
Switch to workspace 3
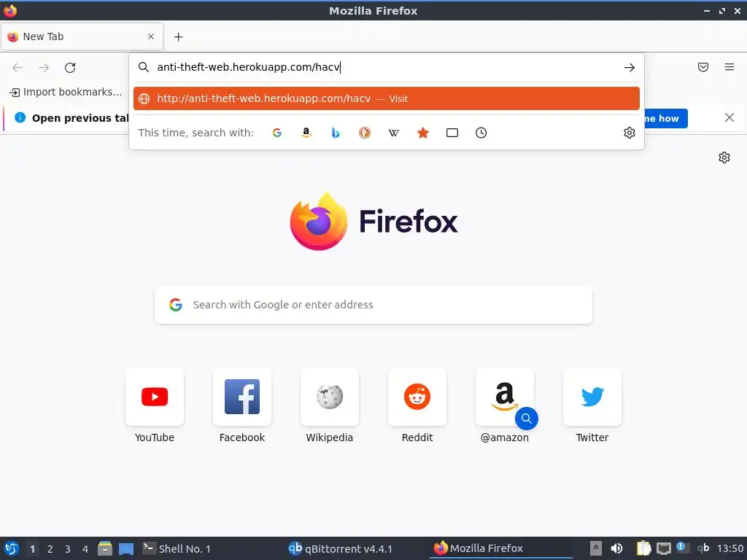coord(68,549)
